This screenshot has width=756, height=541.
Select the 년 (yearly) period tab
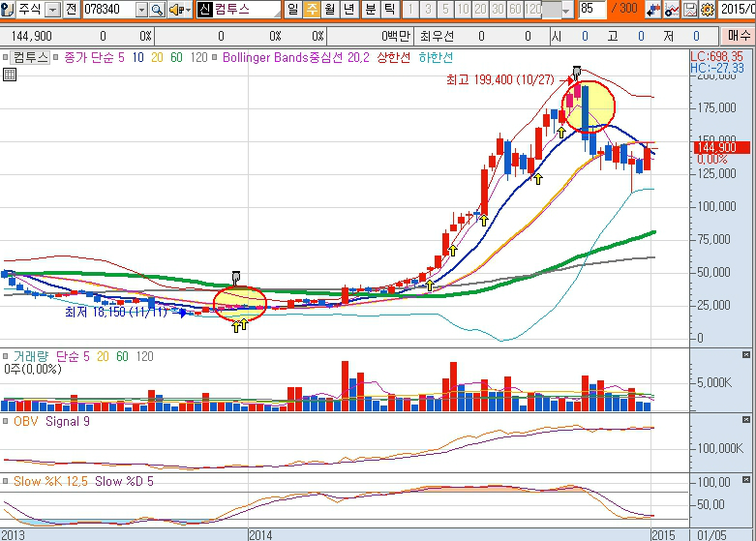click(348, 9)
